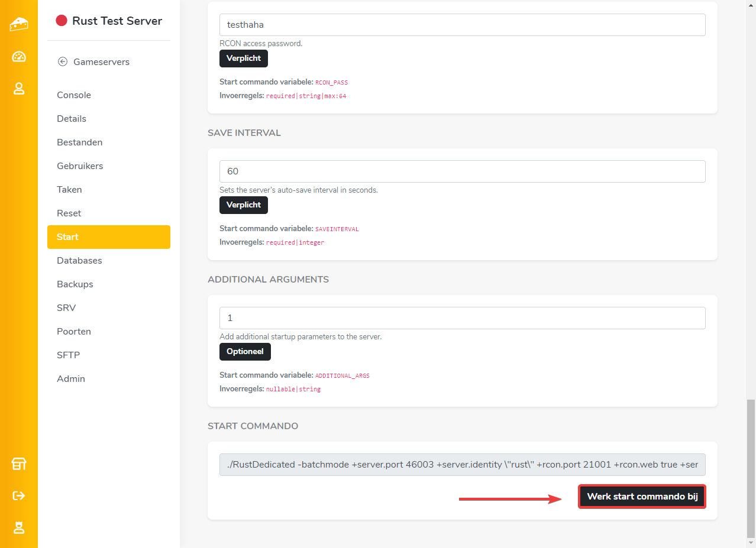The height and width of the screenshot is (548, 756).
Task: Focus the Save Interval input field
Action: pos(462,171)
